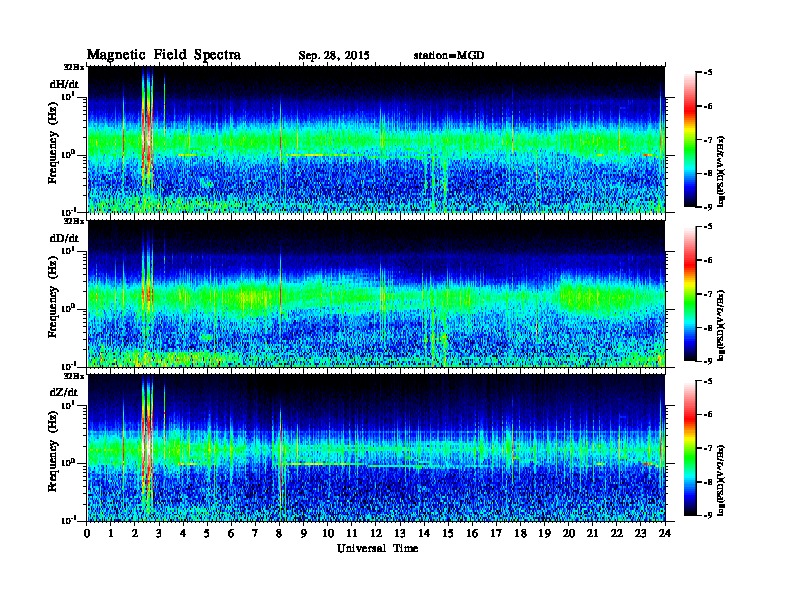Click the '20' hour tick label
Screen dimensions: 792x612
[x=569, y=533]
